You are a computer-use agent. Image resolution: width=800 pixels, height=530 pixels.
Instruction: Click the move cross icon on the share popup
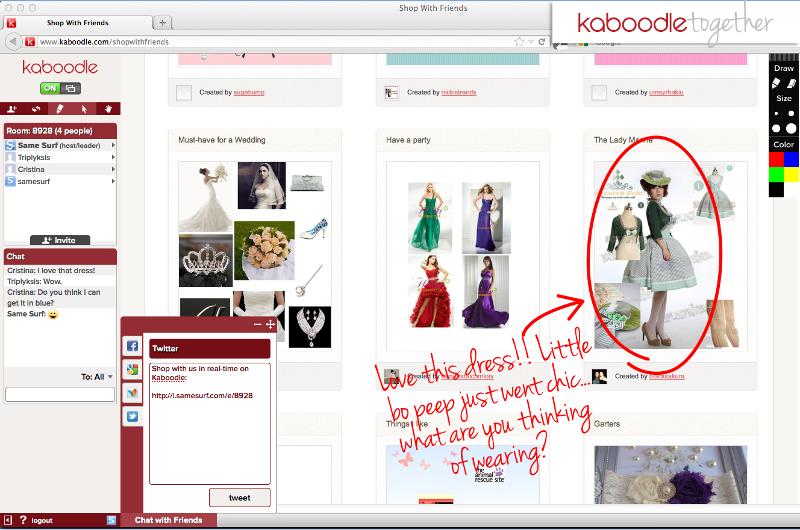pos(270,324)
